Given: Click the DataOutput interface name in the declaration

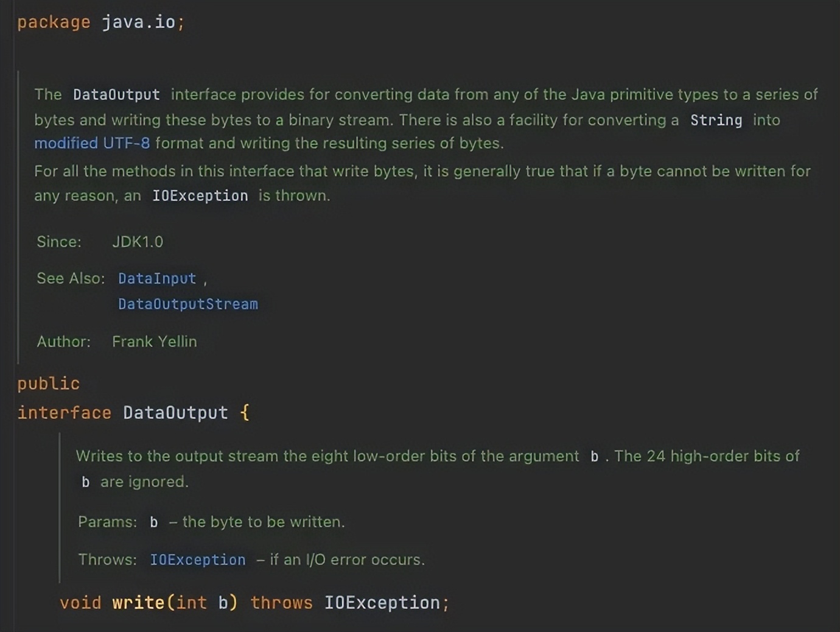Looking at the screenshot, I should click(x=174, y=412).
